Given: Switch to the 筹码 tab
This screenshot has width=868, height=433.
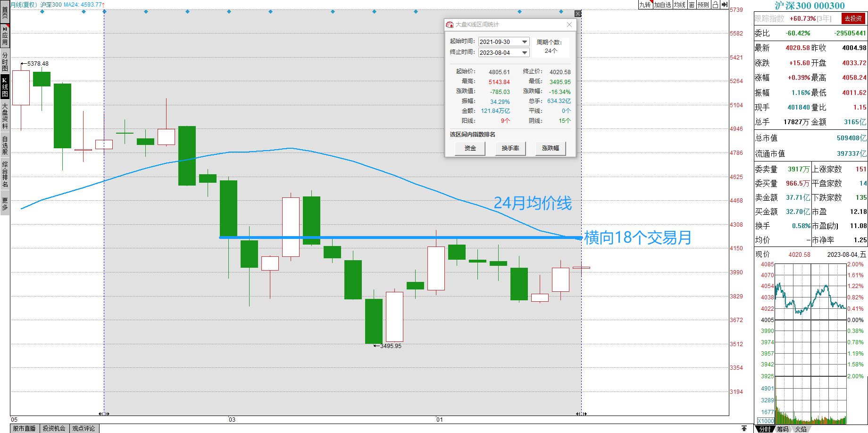Looking at the screenshot, I should pyautogui.click(x=783, y=429).
